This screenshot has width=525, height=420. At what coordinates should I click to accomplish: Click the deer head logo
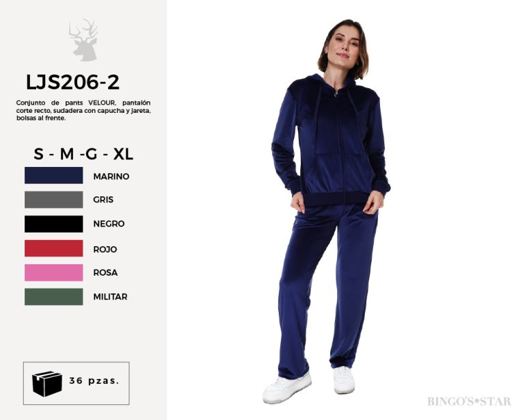point(83,40)
